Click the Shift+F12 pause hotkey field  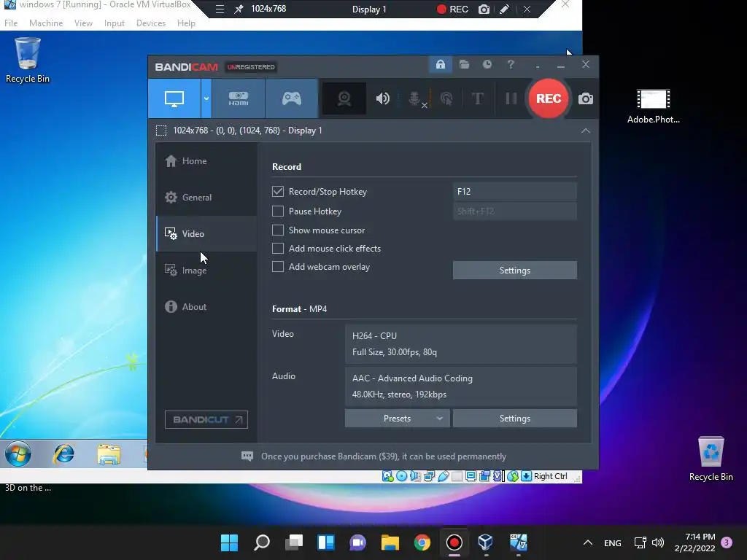click(x=514, y=211)
